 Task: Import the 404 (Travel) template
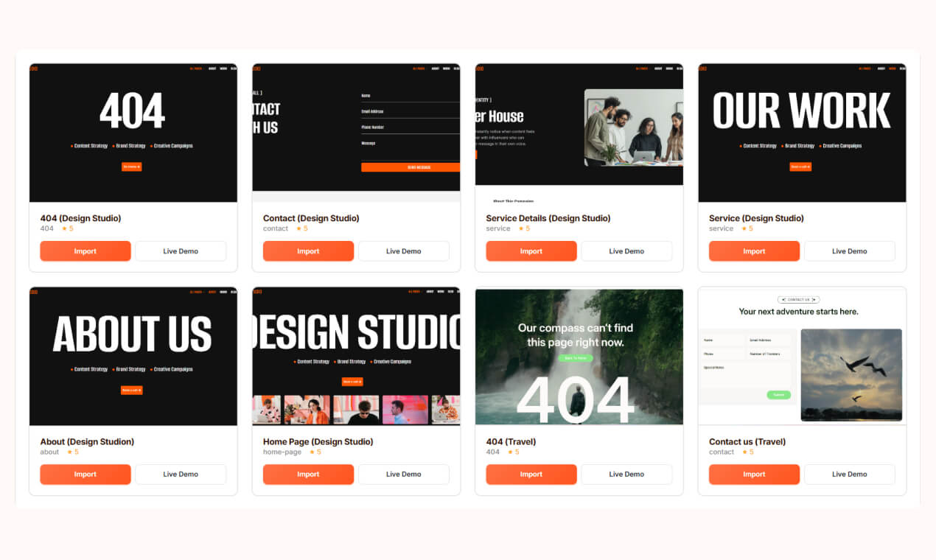531,475
